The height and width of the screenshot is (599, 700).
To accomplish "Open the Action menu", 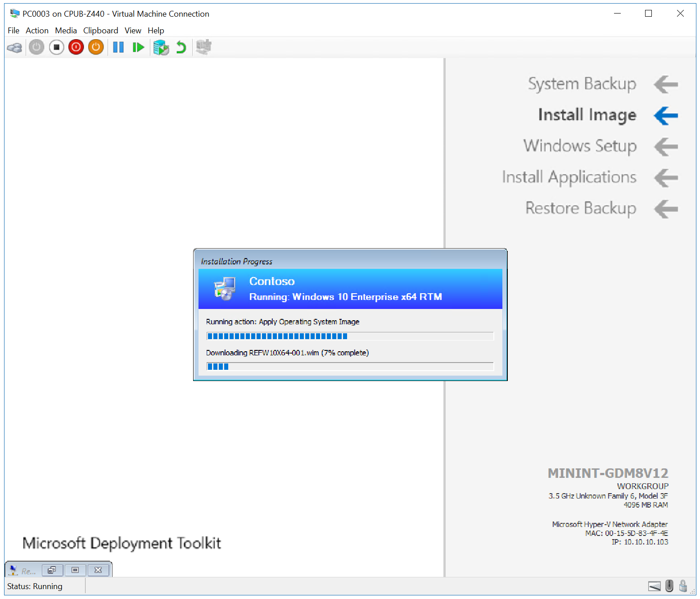I will [37, 30].
